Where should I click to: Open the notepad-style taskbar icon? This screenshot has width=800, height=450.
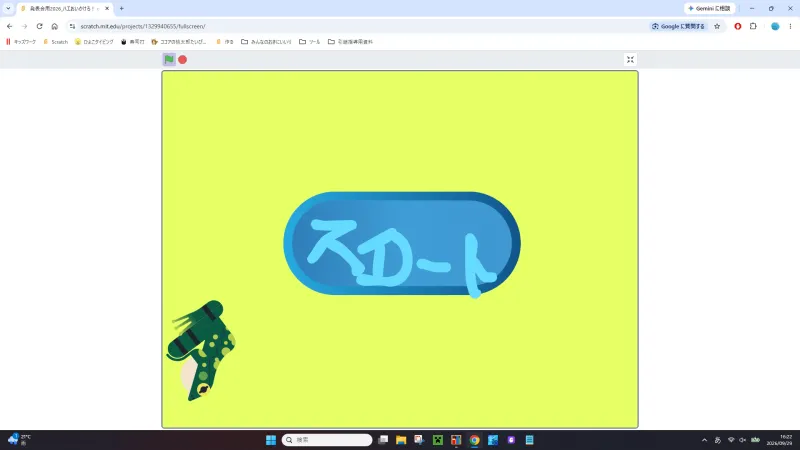(x=530, y=440)
